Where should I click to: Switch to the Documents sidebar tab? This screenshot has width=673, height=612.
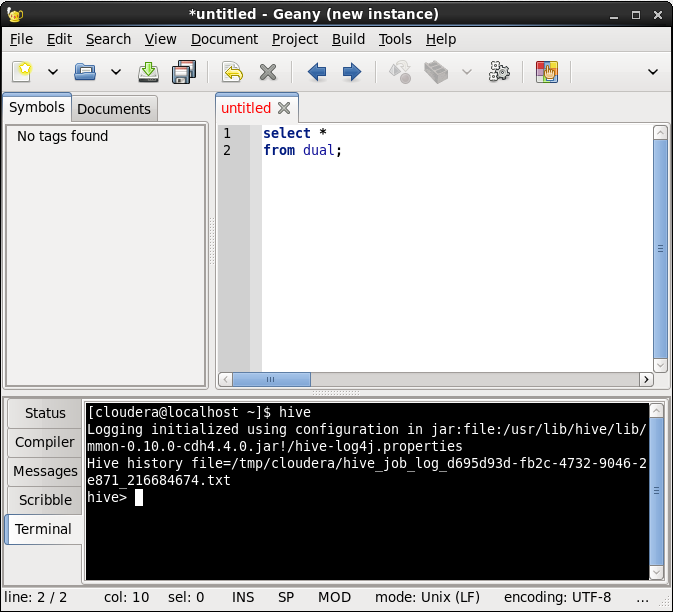coord(114,109)
